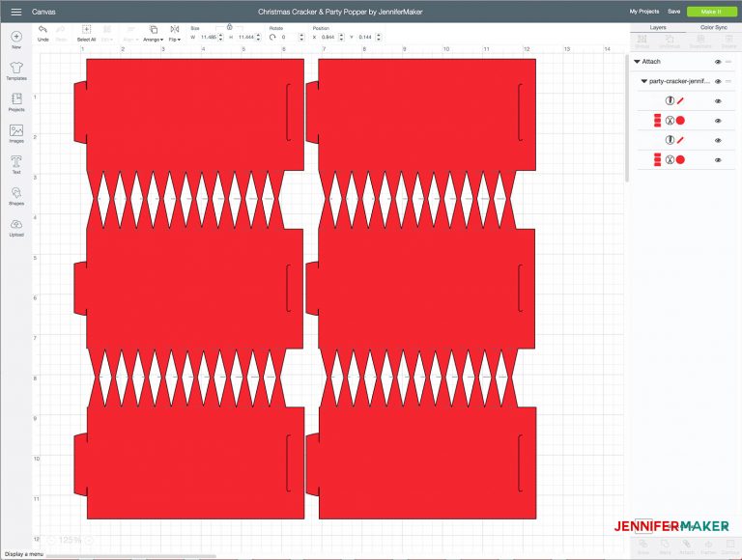This screenshot has height=560, width=742.
Task: Click Delete in the Layers panel
Action: (728, 42)
